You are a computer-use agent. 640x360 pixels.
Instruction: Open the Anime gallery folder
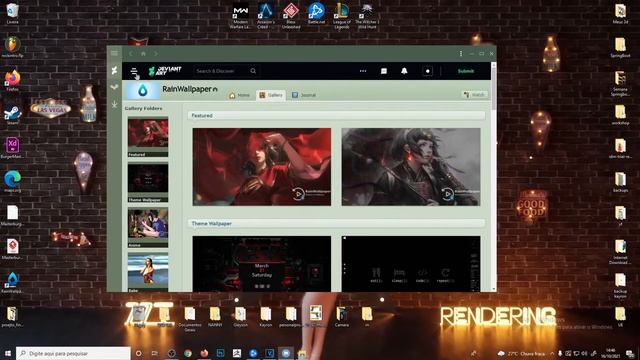click(148, 227)
